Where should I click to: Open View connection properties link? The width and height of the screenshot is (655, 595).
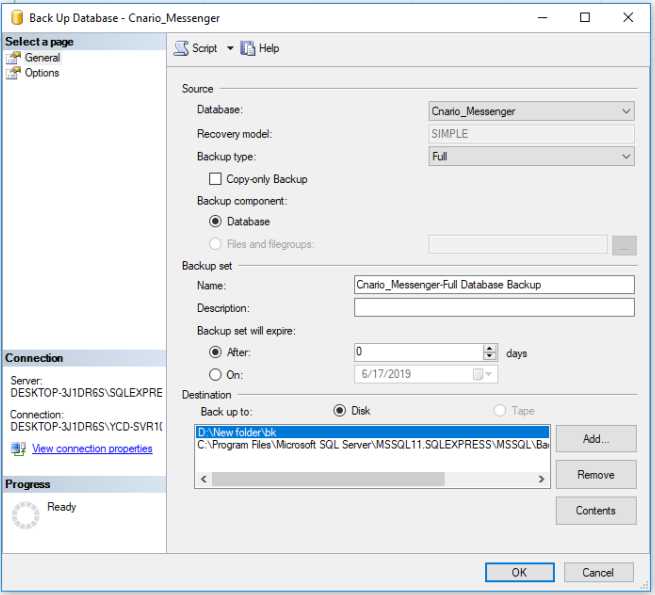92,448
